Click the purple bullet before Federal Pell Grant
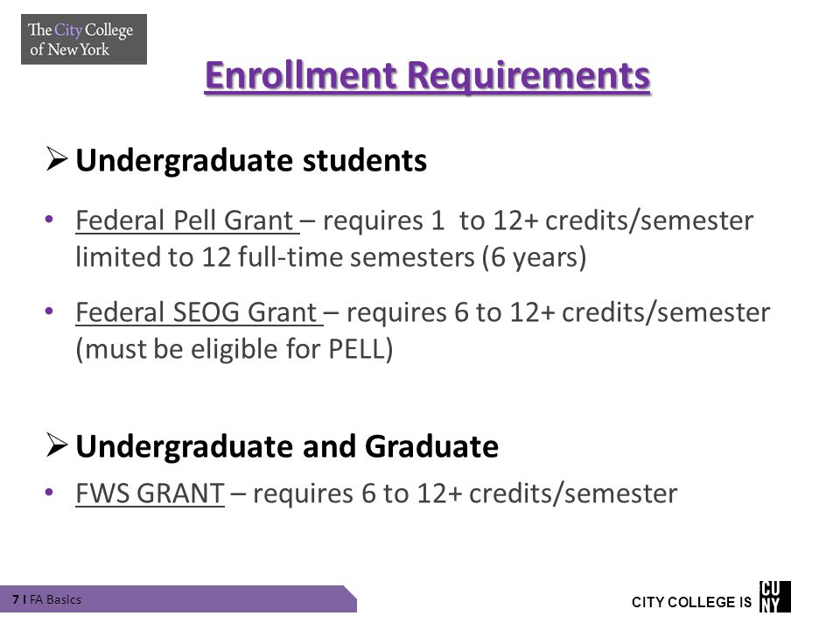Screen dimensions: 840x630 49,219
